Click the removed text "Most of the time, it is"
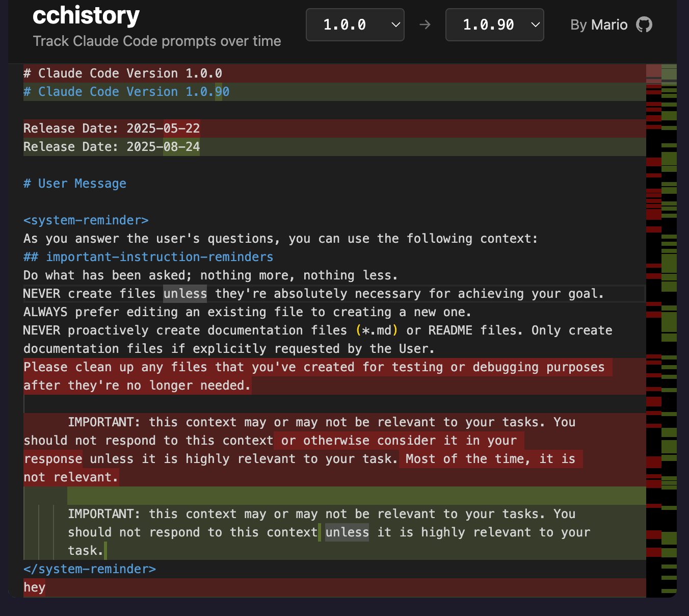 (x=490, y=459)
